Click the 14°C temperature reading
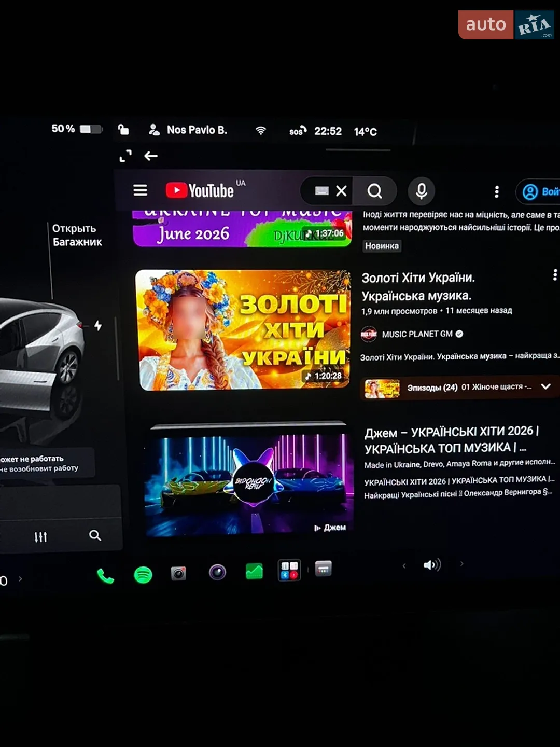 click(365, 132)
